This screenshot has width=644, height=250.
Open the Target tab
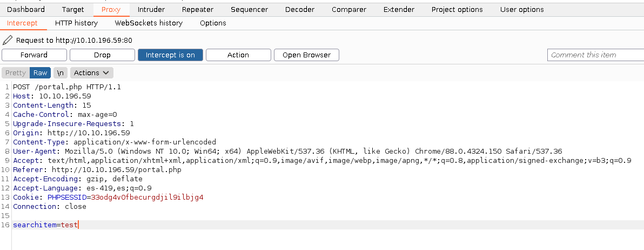click(73, 9)
